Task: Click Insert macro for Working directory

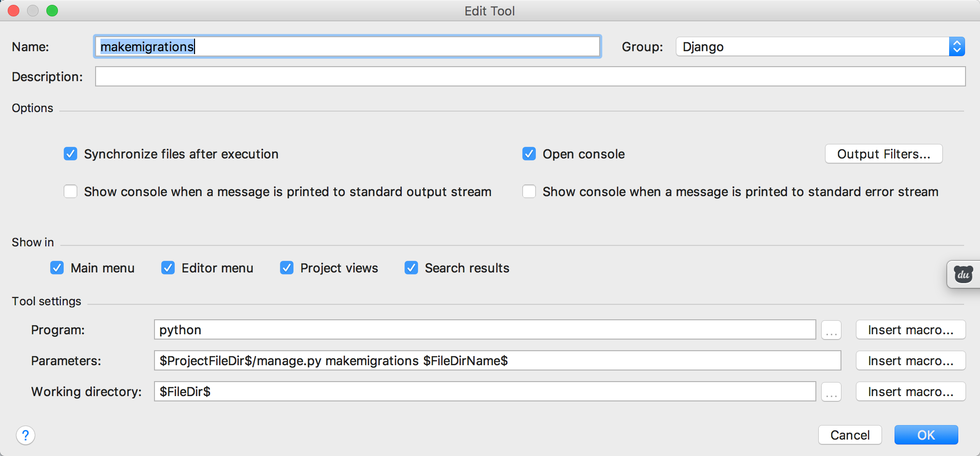Action: click(x=910, y=392)
